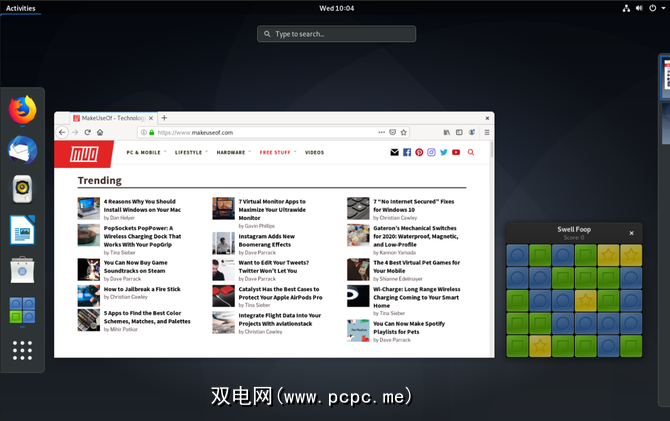670x421 pixels.
Task: Show all applications grid
Action: 23,350
